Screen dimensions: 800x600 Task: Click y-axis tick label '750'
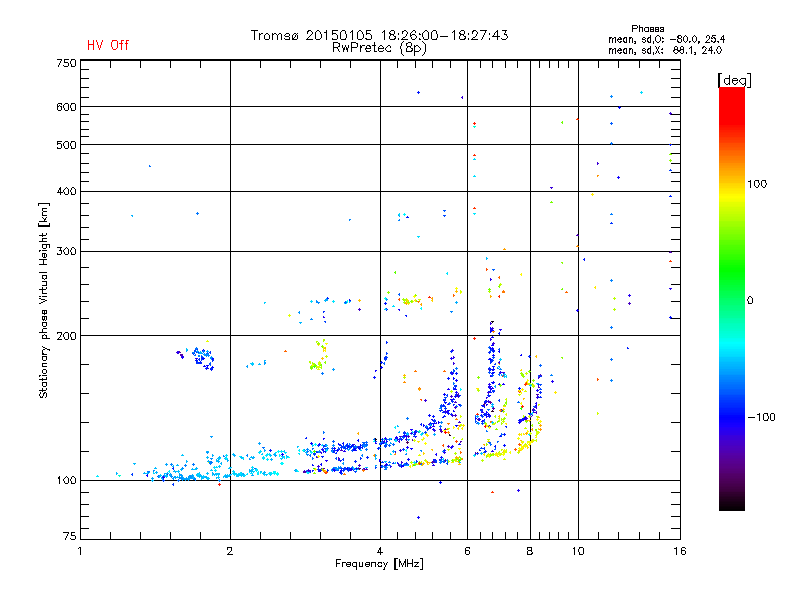pos(66,63)
